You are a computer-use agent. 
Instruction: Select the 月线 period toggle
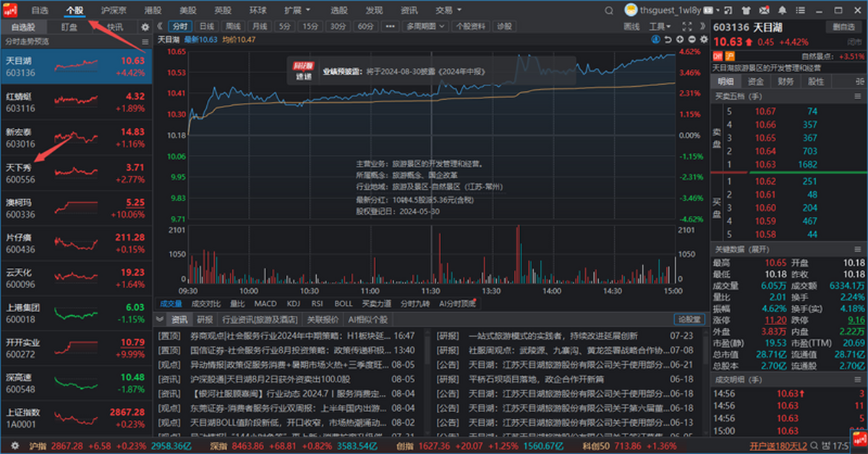pyautogui.click(x=259, y=26)
